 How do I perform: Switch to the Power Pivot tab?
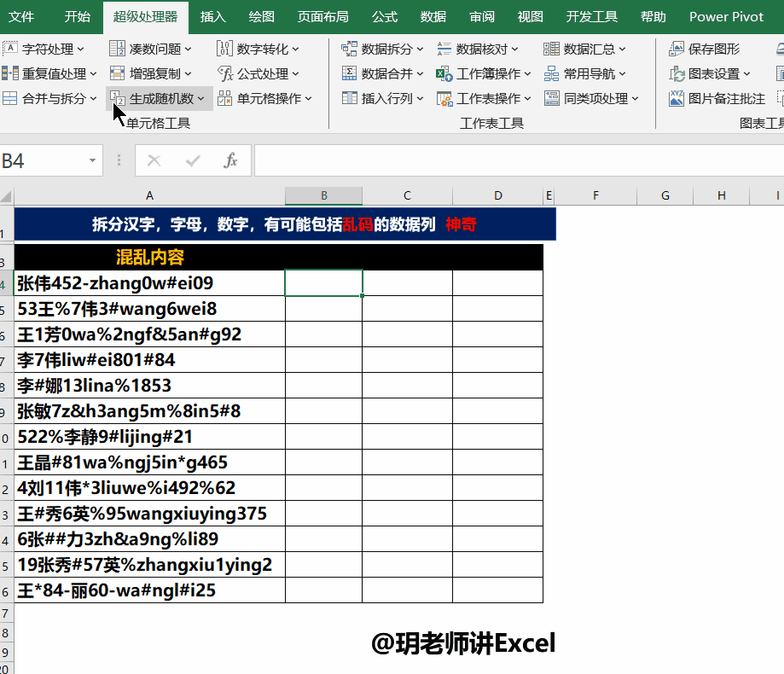click(x=726, y=16)
